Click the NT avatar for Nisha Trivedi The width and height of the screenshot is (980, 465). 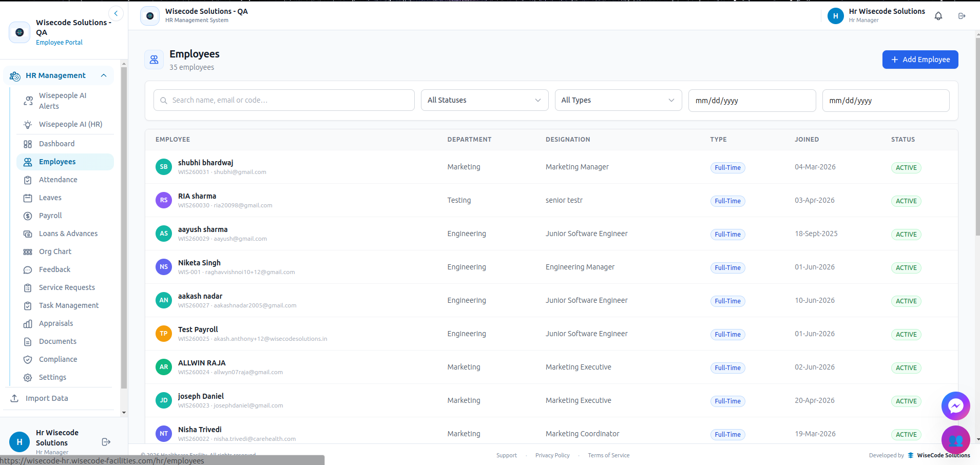tap(164, 434)
